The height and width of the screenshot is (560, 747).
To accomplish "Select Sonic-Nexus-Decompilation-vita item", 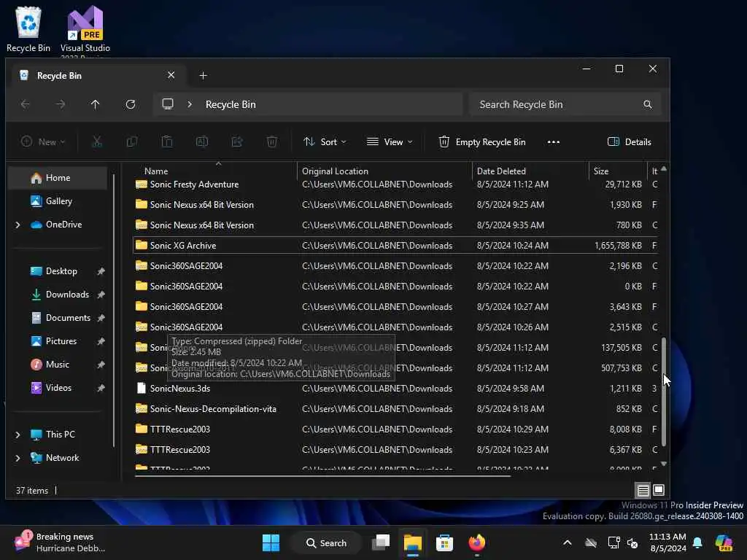I will pyautogui.click(x=395, y=408).
